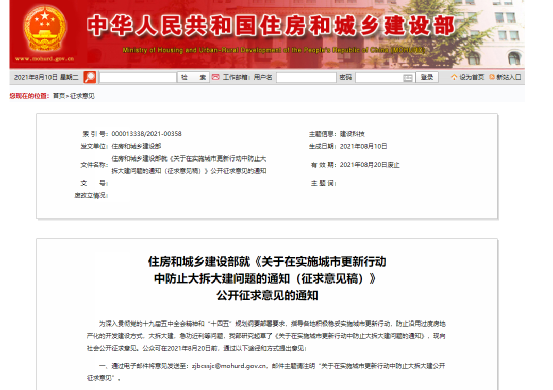
Task: Click the www.mohurd.gov.cn text under emblem
Action: point(45,59)
